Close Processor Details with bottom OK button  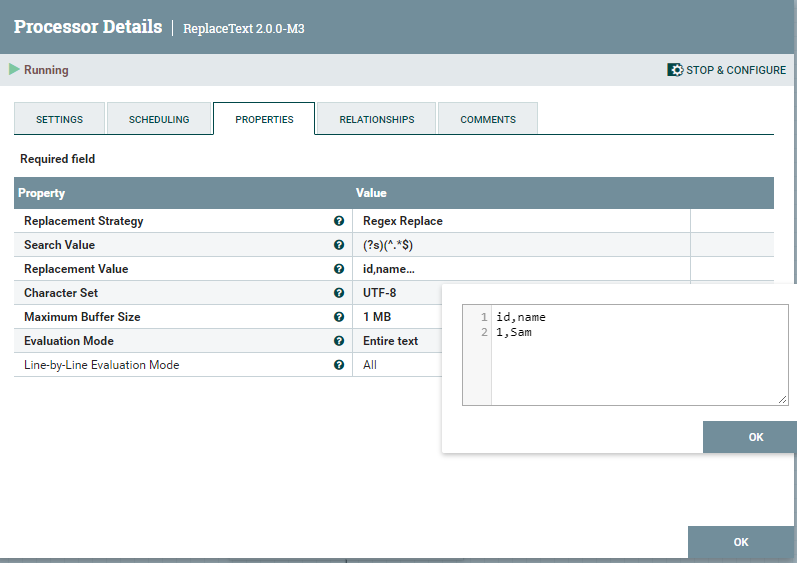[x=741, y=542]
